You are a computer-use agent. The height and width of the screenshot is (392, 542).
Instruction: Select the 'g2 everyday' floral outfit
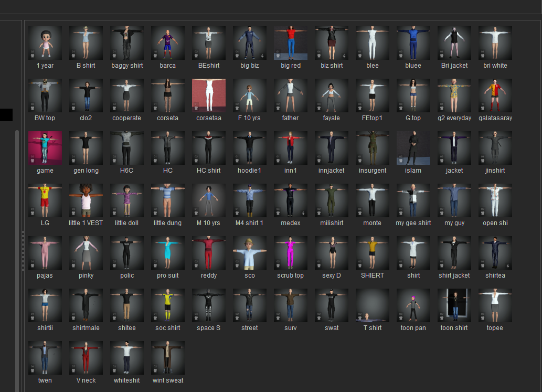tap(454, 96)
